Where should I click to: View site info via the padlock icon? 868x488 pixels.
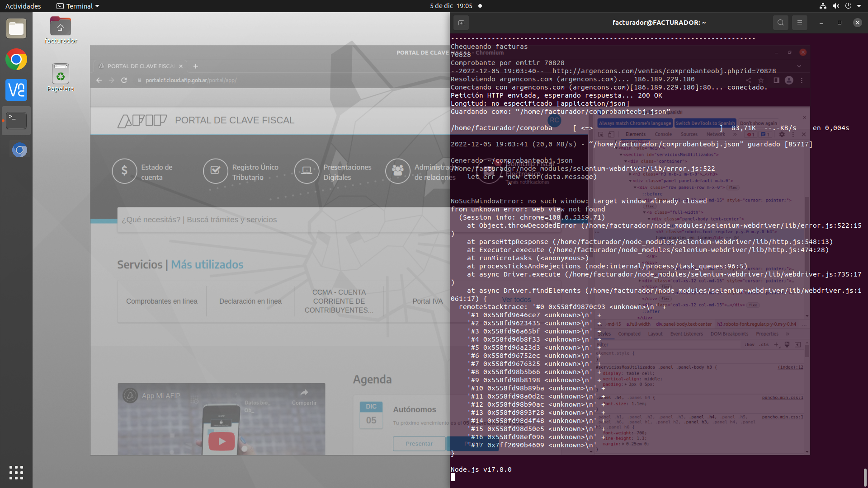[x=139, y=80]
